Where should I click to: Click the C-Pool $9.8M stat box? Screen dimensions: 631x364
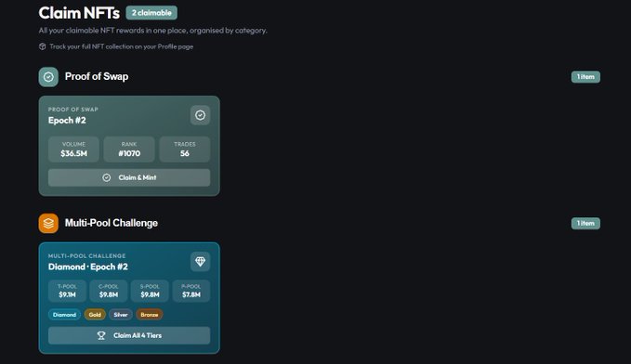point(109,291)
